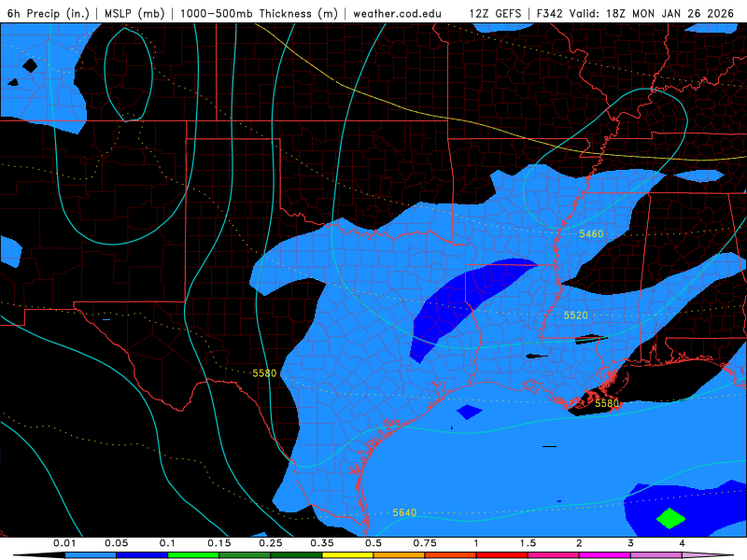The image size is (747, 560).
Task: Click the '0.05' legend value
Action: click(116, 543)
